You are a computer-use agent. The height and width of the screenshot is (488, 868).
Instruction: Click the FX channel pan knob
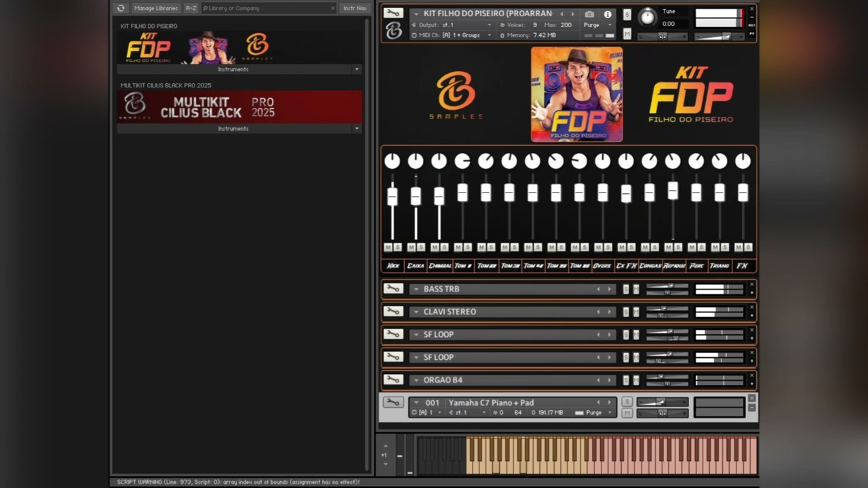tap(743, 161)
